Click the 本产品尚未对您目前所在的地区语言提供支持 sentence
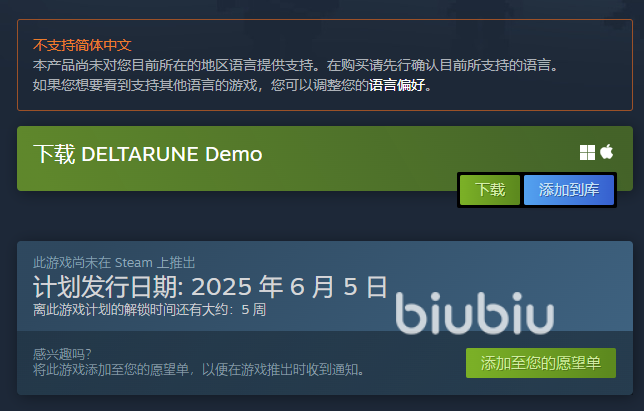The width and height of the screenshot is (644, 411). pyautogui.click(x=177, y=65)
